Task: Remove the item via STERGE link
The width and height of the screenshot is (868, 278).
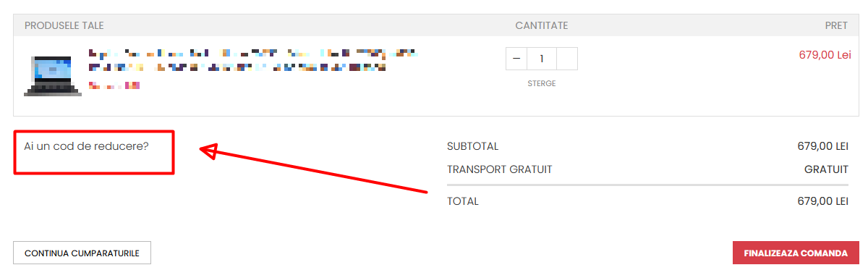Action: tap(542, 83)
